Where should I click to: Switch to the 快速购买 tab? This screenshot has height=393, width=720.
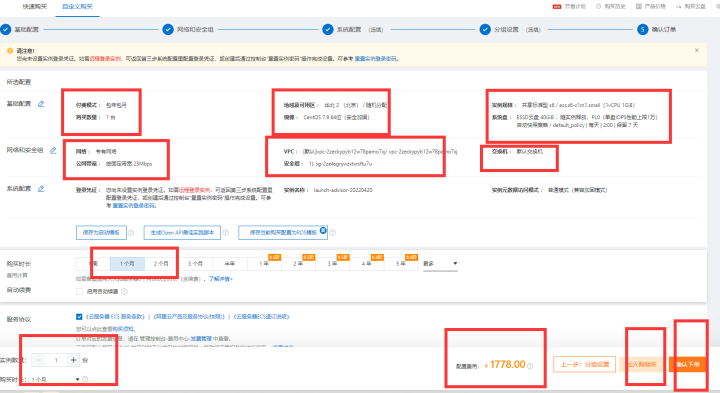(x=35, y=6)
